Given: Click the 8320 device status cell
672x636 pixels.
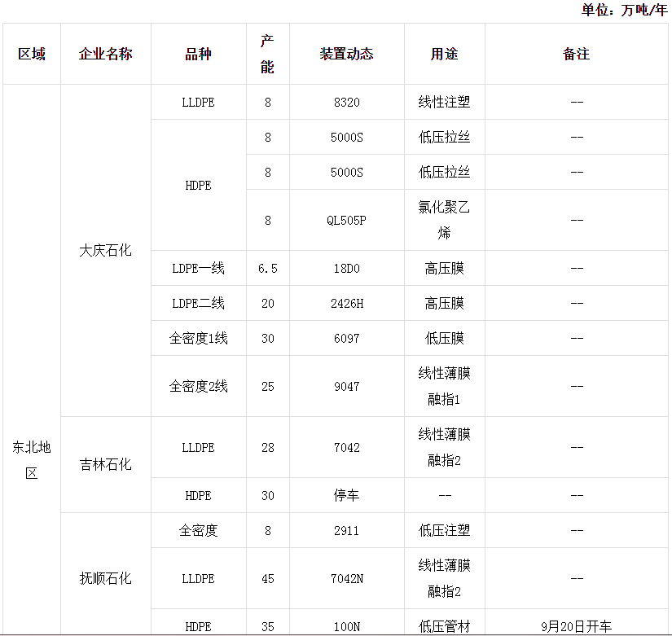Looking at the screenshot, I should [x=347, y=102].
